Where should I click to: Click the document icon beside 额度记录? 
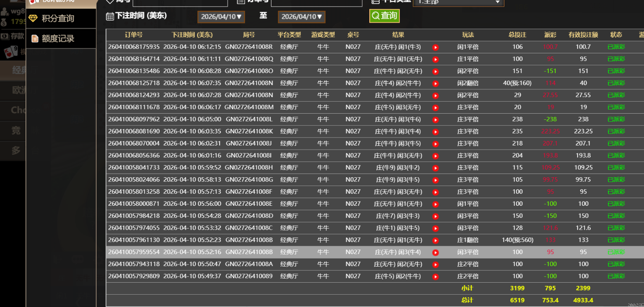click(35, 39)
